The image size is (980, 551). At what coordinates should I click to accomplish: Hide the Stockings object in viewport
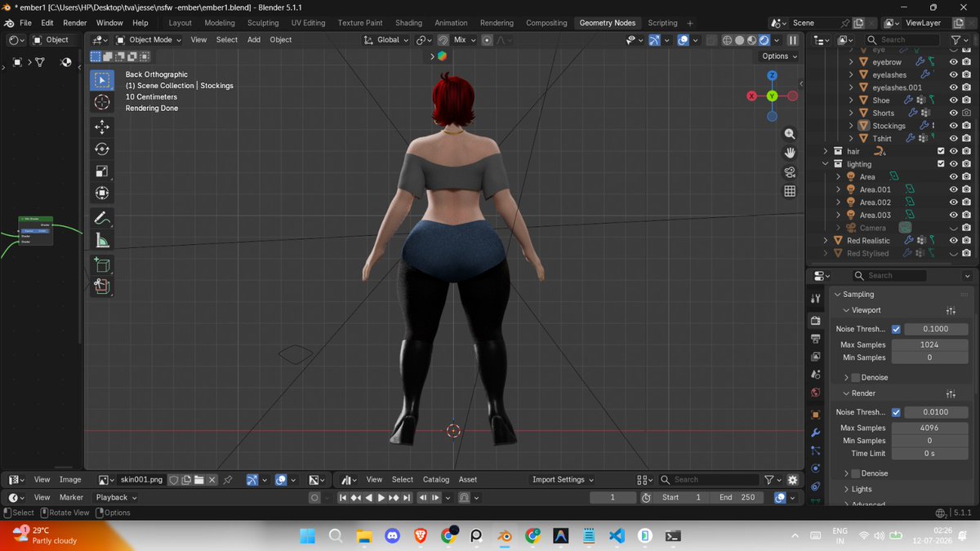953,126
